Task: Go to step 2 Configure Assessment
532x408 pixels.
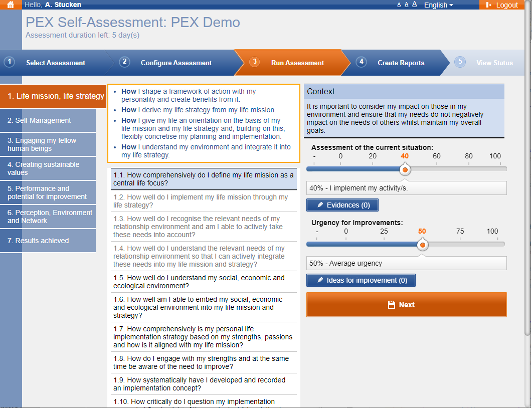Action: [176, 63]
